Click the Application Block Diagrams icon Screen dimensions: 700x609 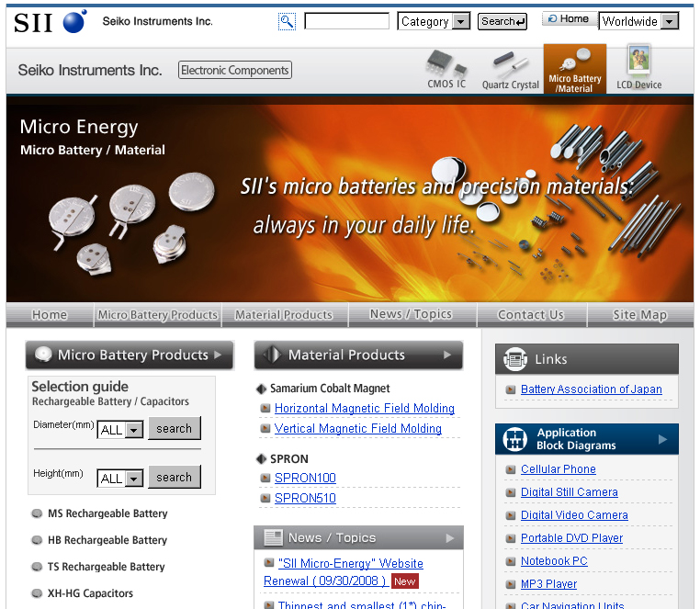click(x=514, y=439)
